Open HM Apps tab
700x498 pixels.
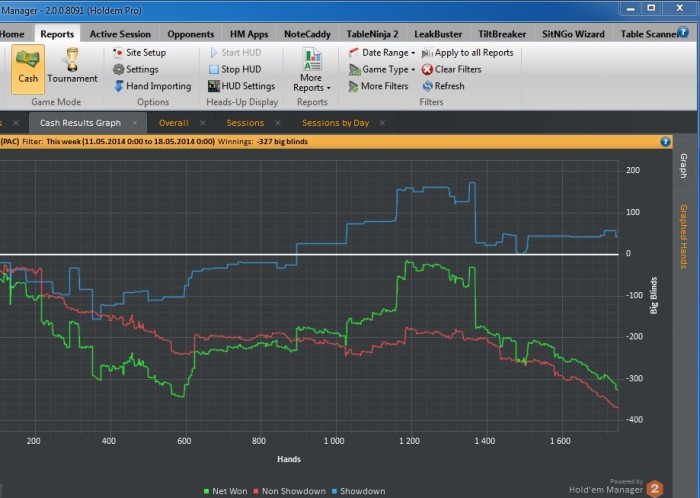249,34
